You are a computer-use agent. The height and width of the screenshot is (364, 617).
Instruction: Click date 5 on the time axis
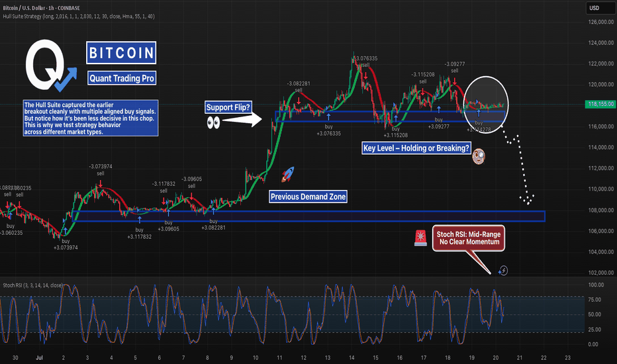pyautogui.click(x=135, y=357)
